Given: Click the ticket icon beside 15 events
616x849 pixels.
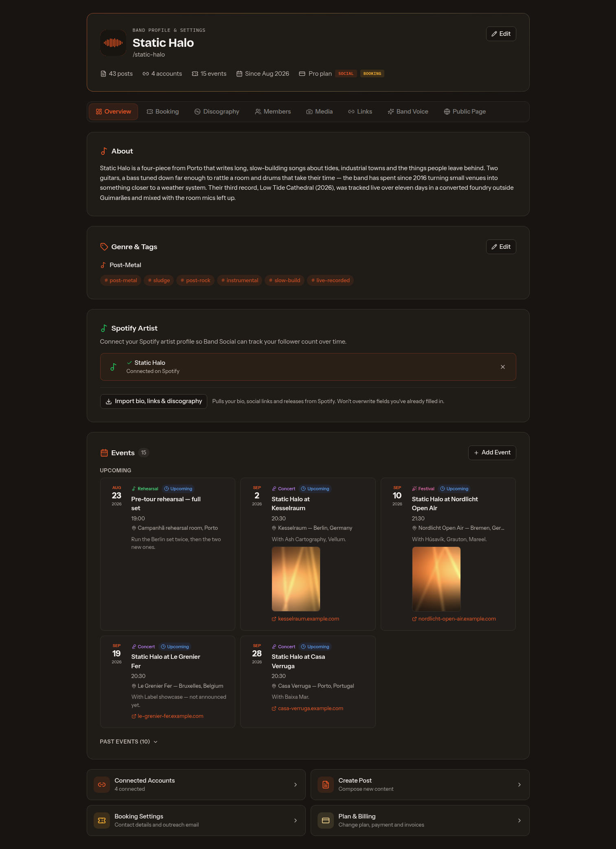Looking at the screenshot, I should [195, 74].
